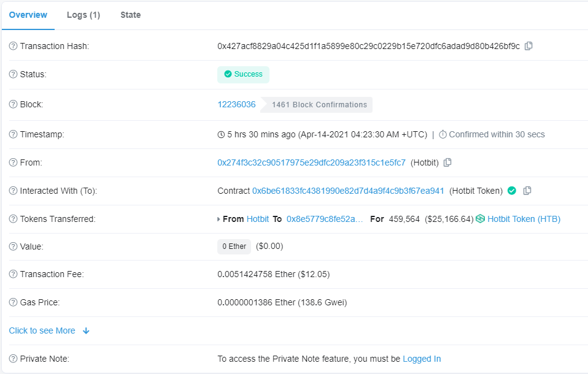Select the Overview tab

click(28, 15)
